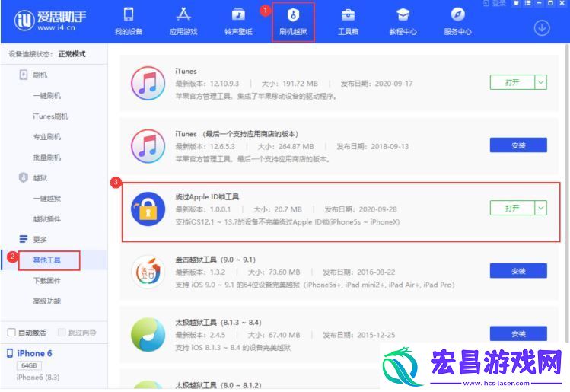Click the vertical scrollbar of tools list
Screen dimensions: 570x392
pyautogui.click(x=567, y=193)
